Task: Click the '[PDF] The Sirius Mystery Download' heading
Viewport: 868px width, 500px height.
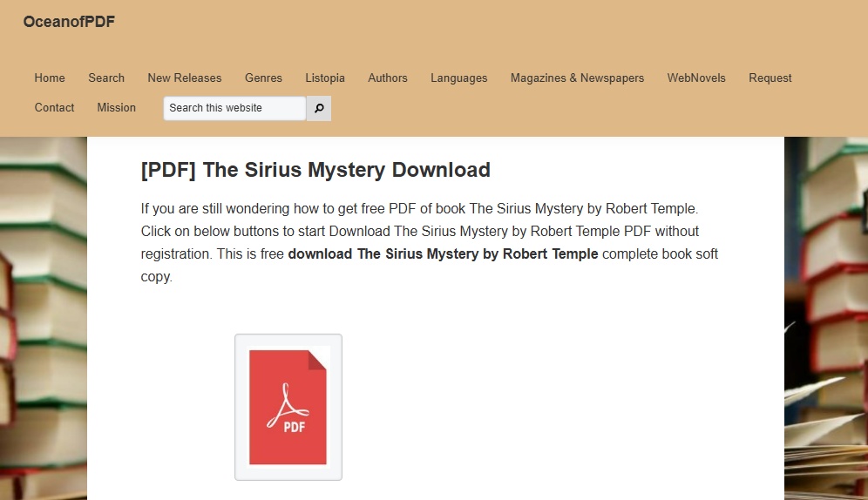Action: [x=315, y=170]
